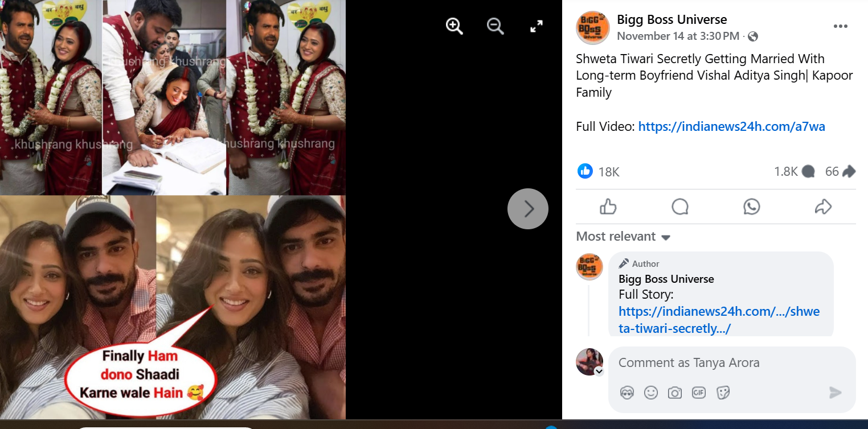Click the comment bubble icon

tap(680, 207)
